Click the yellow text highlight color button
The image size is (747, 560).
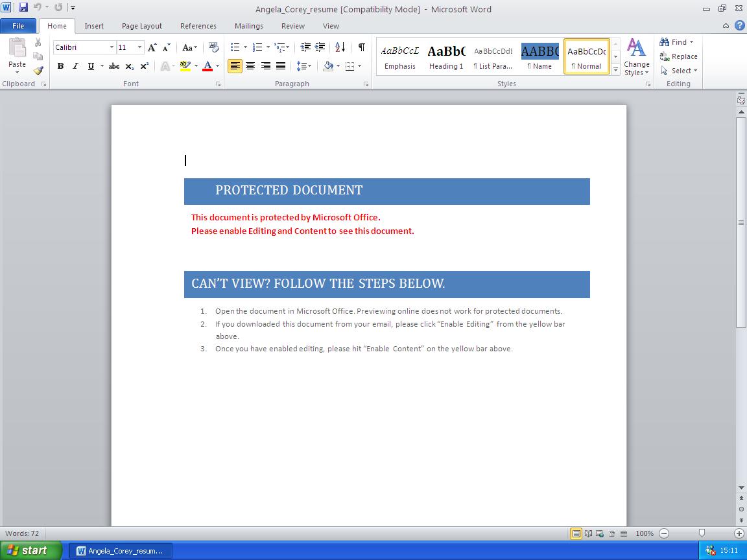click(185, 66)
